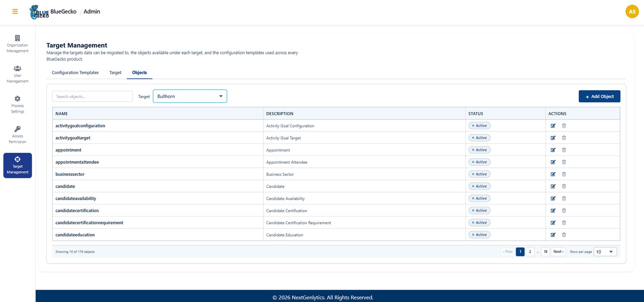Click the Business Sector description cell
The image size is (644, 302).
365,174
